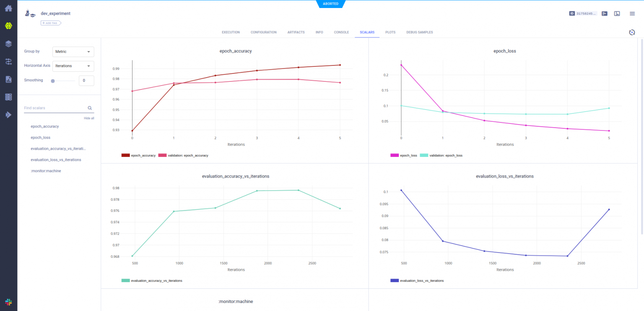Select :monitor:machine in the scalars list
Screen dimensions: 644x311
tap(46, 171)
